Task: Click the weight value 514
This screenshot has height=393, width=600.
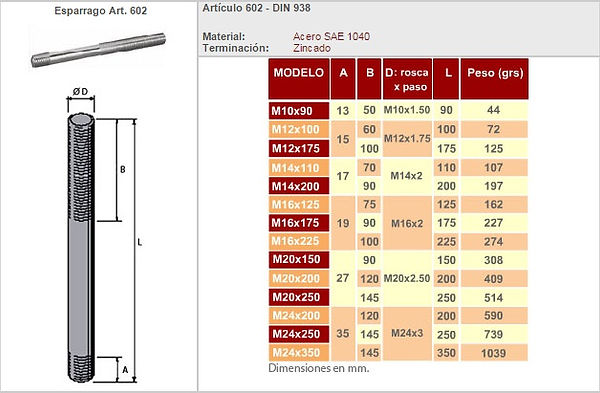Action: 494,297
